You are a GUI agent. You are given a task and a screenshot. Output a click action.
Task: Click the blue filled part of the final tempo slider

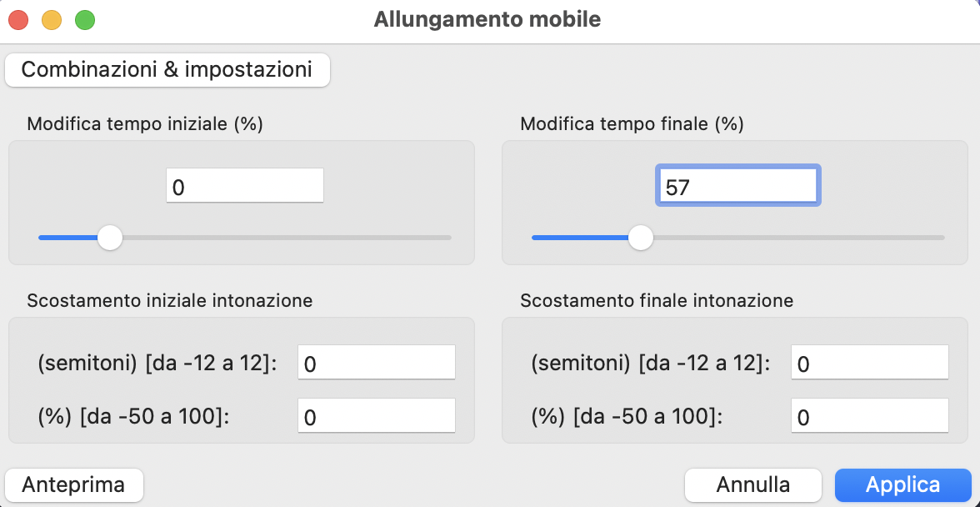(581, 238)
